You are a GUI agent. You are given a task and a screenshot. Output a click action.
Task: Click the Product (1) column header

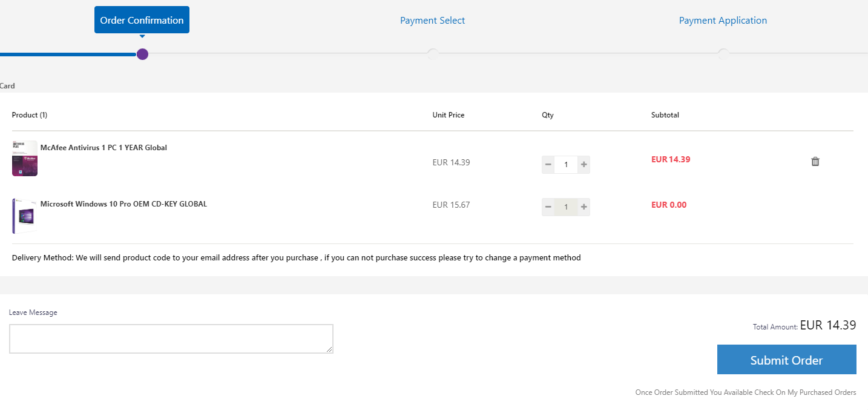tap(30, 115)
